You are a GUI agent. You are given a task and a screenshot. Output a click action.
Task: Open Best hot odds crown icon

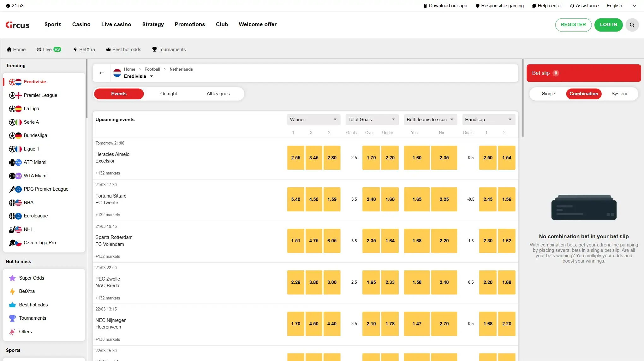[x=12, y=305]
